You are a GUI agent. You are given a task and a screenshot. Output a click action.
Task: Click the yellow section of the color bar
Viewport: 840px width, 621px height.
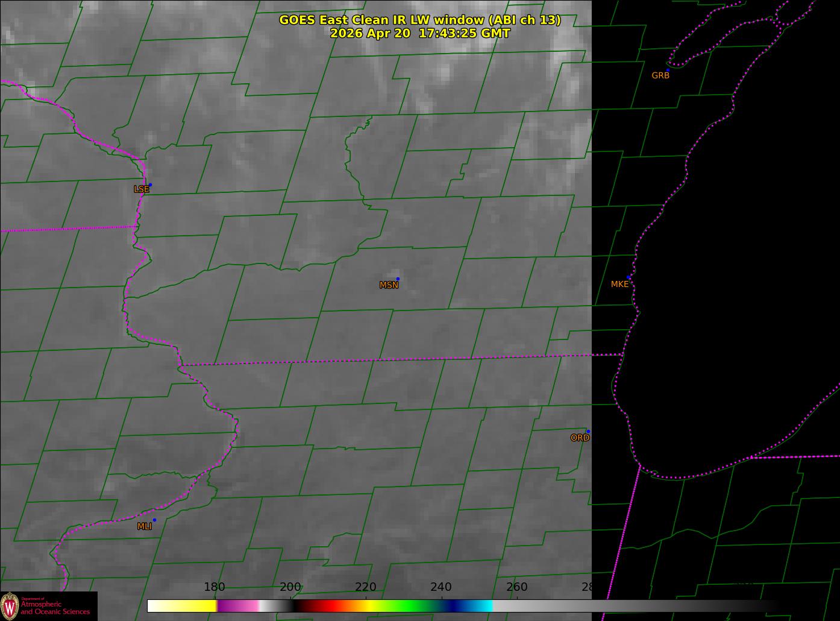193,606
